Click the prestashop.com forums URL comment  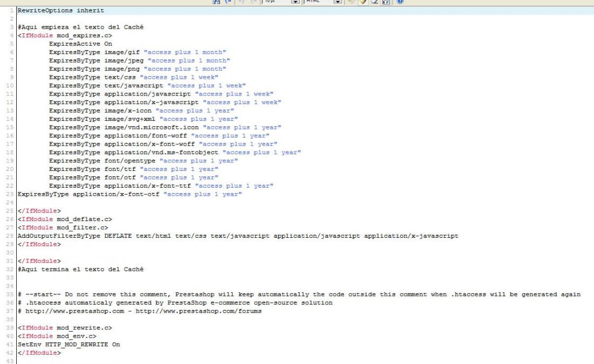(x=139, y=311)
